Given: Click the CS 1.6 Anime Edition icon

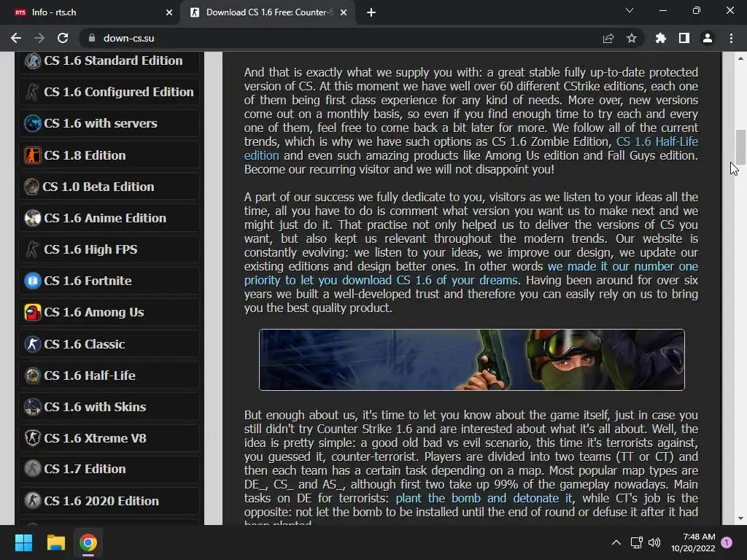Looking at the screenshot, I should point(32,218).
